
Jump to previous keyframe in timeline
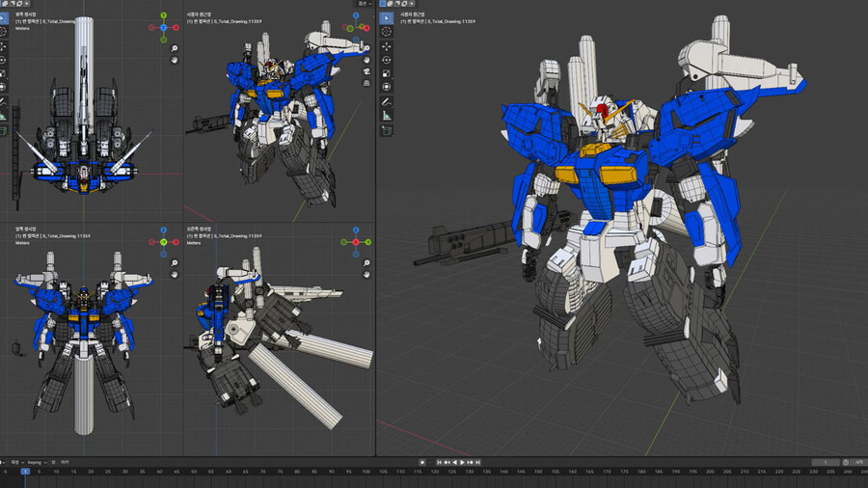click(447, 462)
